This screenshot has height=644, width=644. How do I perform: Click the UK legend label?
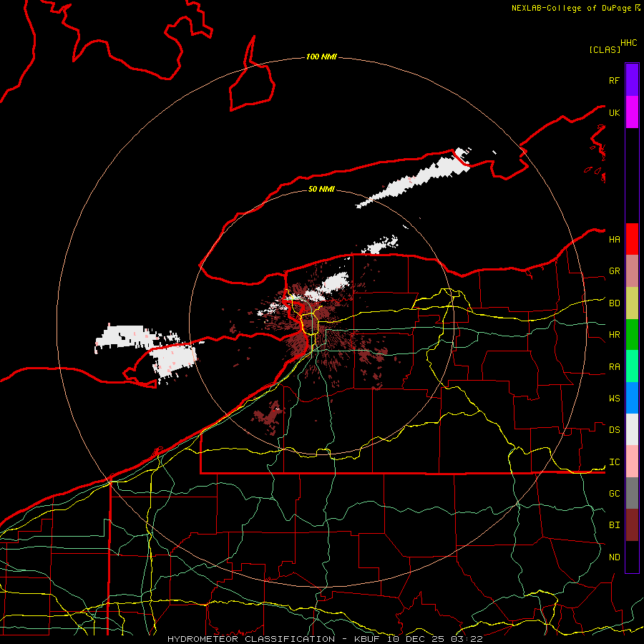[615, 112]
